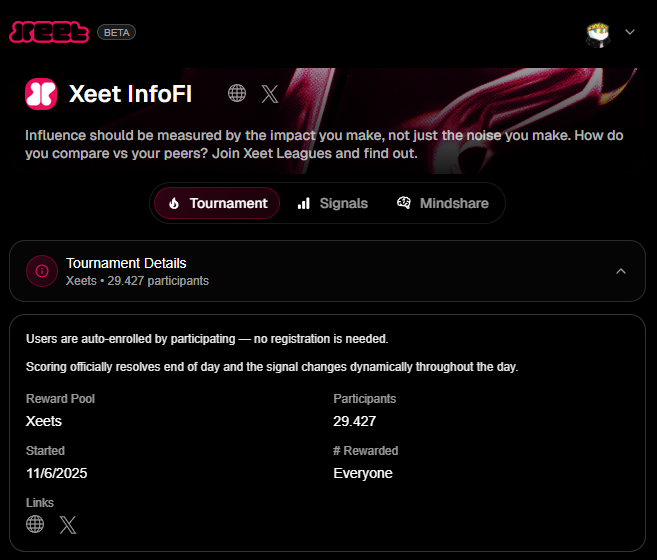The width and height of the screenshot is (657, 560).
Task: Select the Tournament tab
Action: coord(217,203)
